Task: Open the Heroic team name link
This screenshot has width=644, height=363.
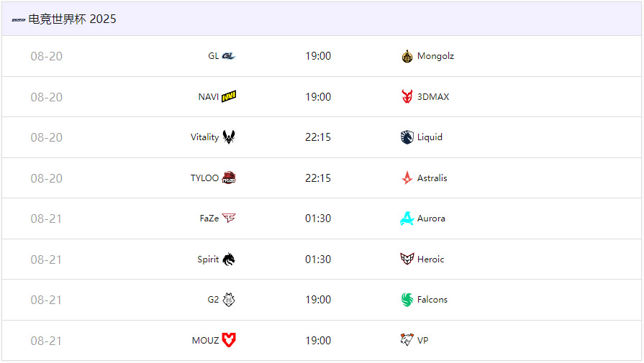Action: (x=431, y=259)
